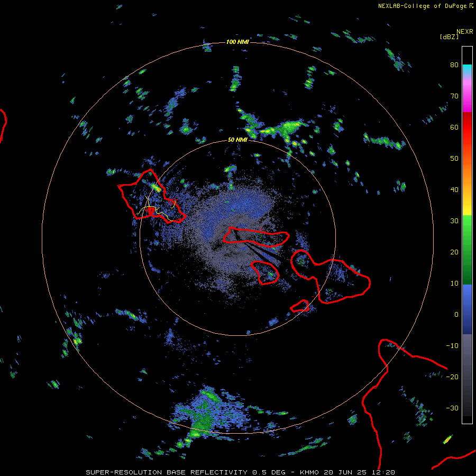Click the 50 dBZ scale value

coord(454,159)
